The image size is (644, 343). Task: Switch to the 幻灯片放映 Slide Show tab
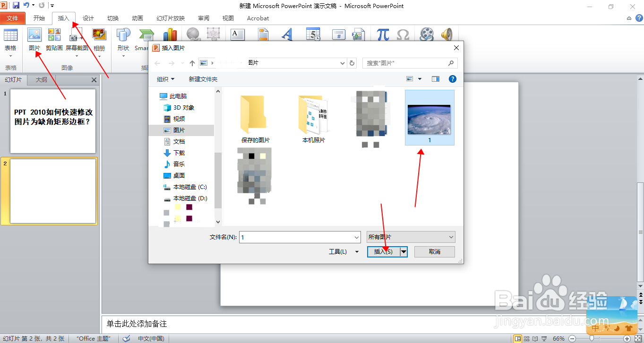pyautogui.click(x=171, y=18)
